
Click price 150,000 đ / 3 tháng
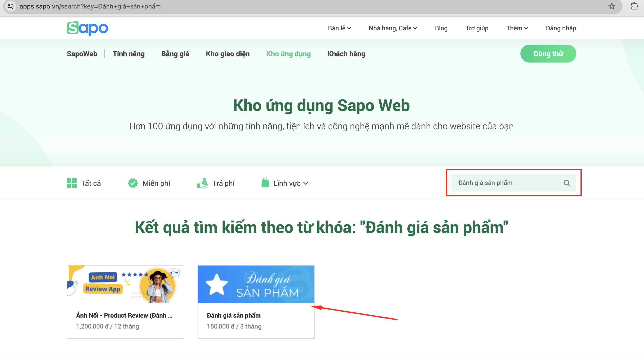[234, 326]
